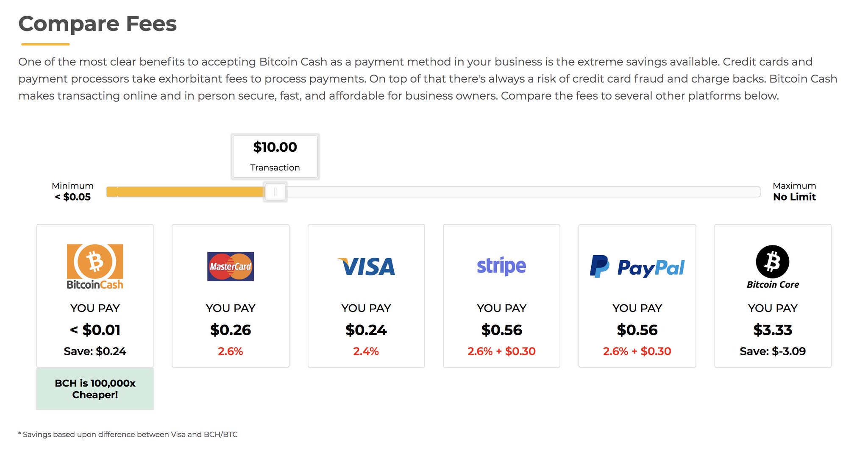Click VISA 2.4% fee rate
The width and height of the screenshot is (868, 451).
366,351
